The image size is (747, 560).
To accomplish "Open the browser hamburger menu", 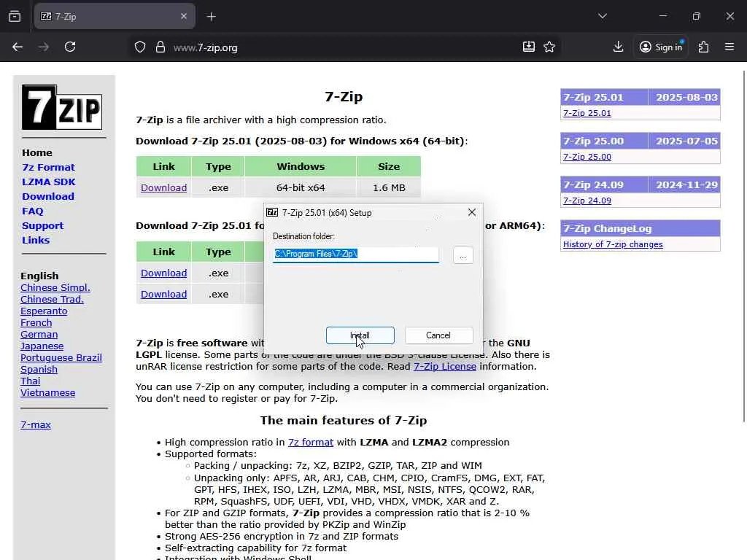I will [x=729, y=47].
